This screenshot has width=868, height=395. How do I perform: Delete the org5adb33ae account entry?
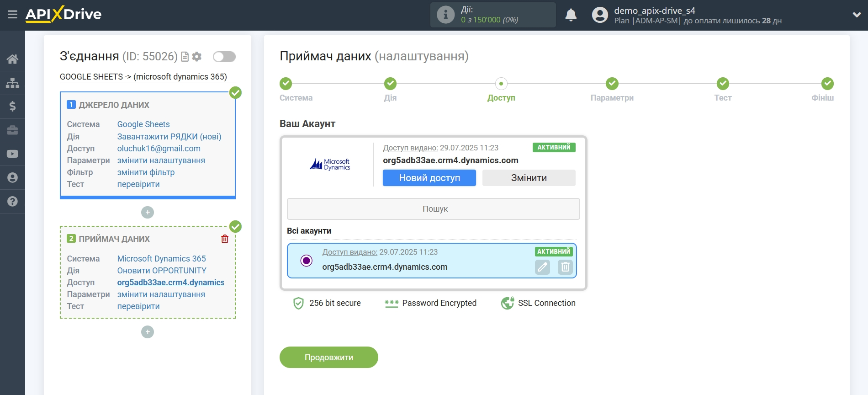pos(565,267)
